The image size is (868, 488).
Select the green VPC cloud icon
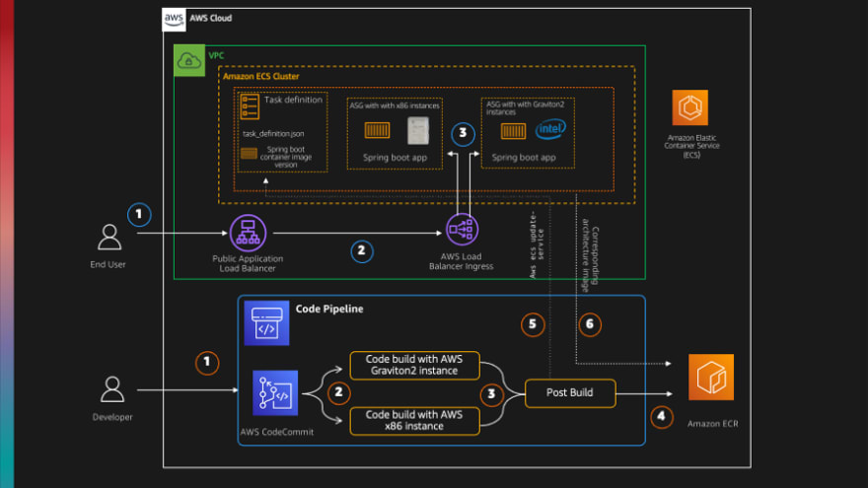pyautogui.click(x=189, y=60)
